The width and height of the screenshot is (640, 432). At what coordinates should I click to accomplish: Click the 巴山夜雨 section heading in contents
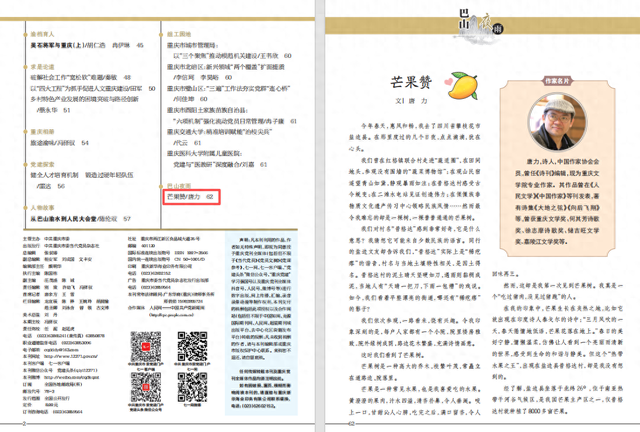pyautogui.click(x=179, y=186)
